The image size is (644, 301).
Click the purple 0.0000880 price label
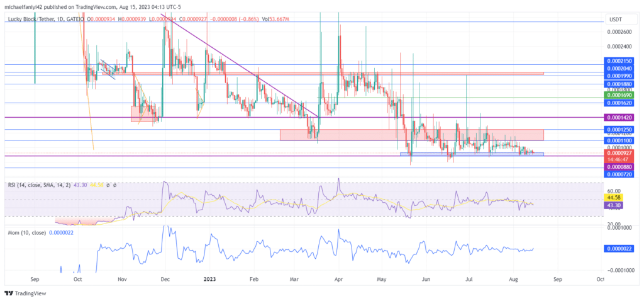click(619, 167)
